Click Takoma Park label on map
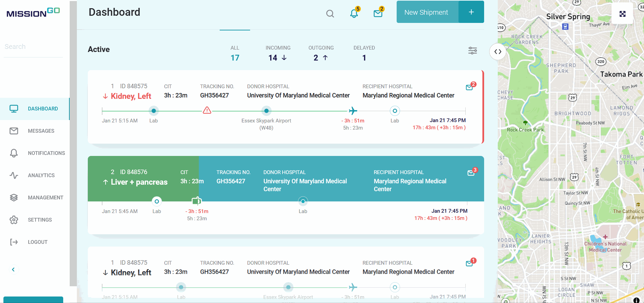The image size is (644, 303). tap(621, 74)
